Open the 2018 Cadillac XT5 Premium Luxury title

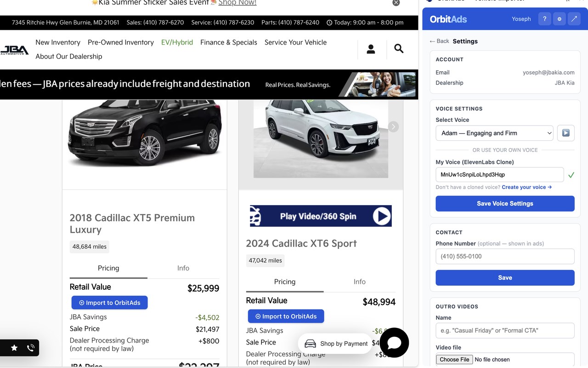[132, 224]
